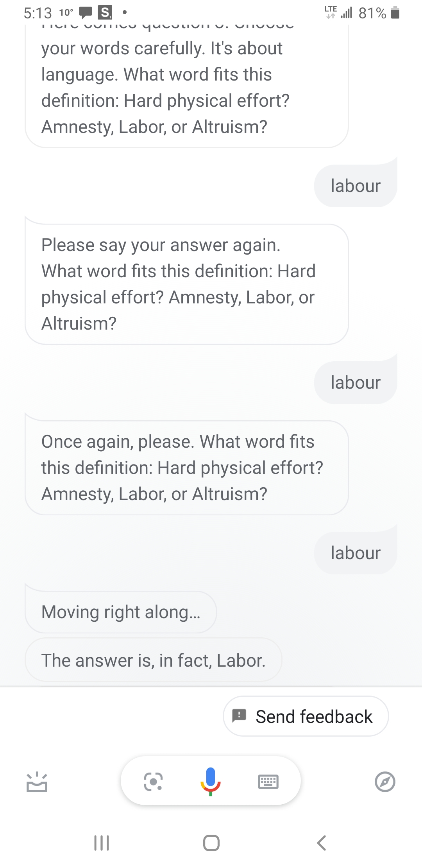The image size is (422, 868).
Task: Tap the "Choose your words carefully" question bubble
Action: [186, 86]
